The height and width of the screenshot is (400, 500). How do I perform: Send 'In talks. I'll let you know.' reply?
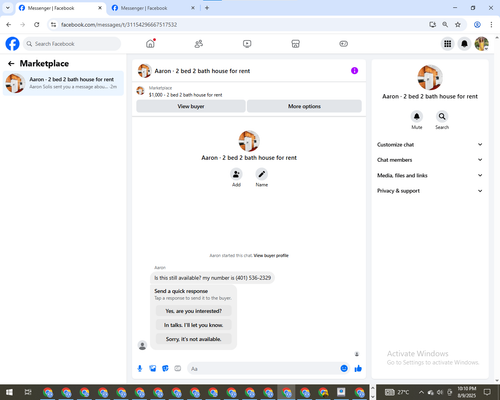193,325
